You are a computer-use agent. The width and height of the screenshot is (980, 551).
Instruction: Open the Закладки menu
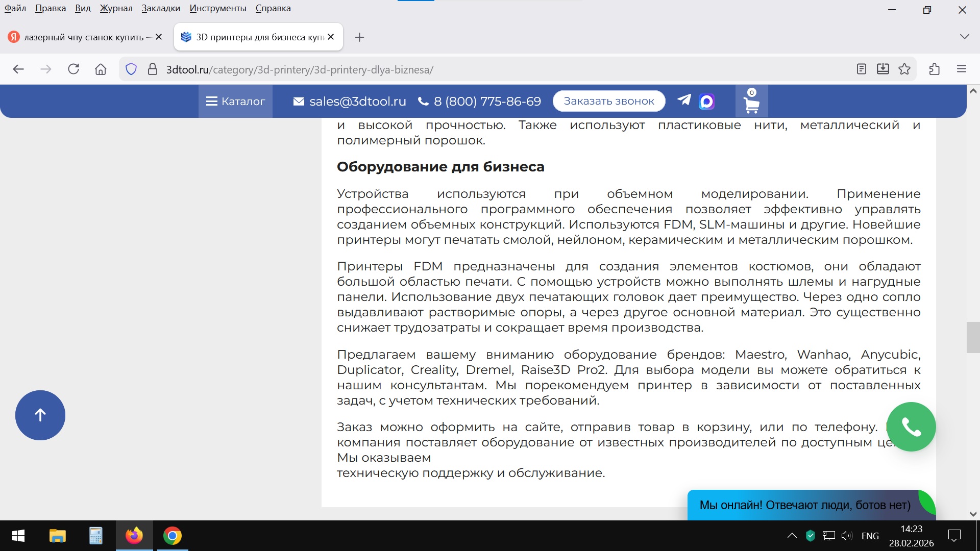point(161,8)
